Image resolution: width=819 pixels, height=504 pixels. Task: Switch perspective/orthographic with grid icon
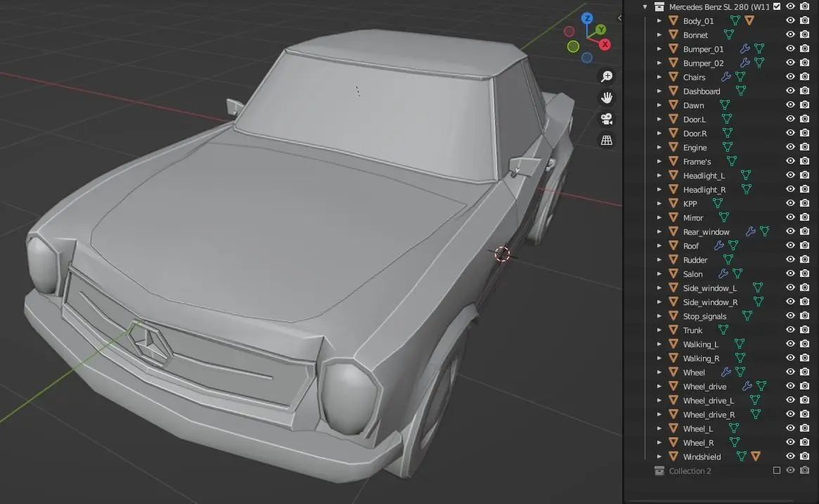coord(607,141)
